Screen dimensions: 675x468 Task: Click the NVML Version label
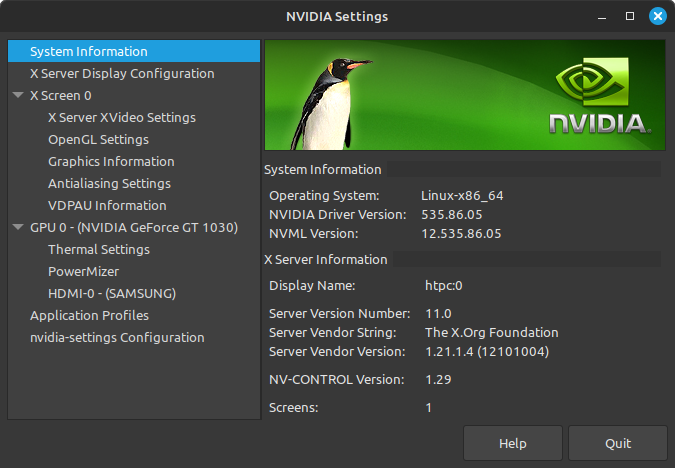tap(313, 233)
